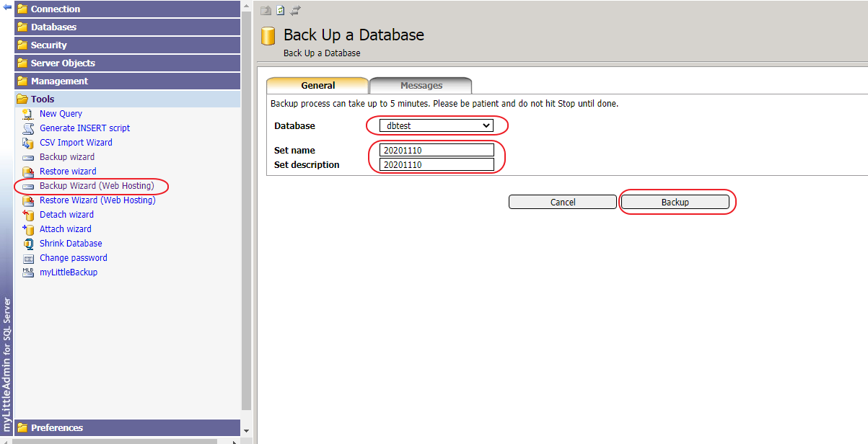The width and height of the screenshot is (868, 444).
Task: Click the Change password icon
Action: [28, 258]
